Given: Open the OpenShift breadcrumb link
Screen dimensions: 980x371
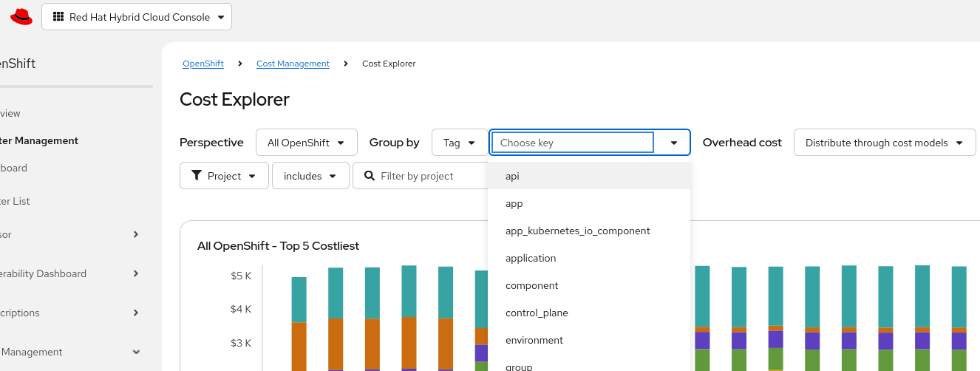Looking at the screenshot, I should (203, 64).
